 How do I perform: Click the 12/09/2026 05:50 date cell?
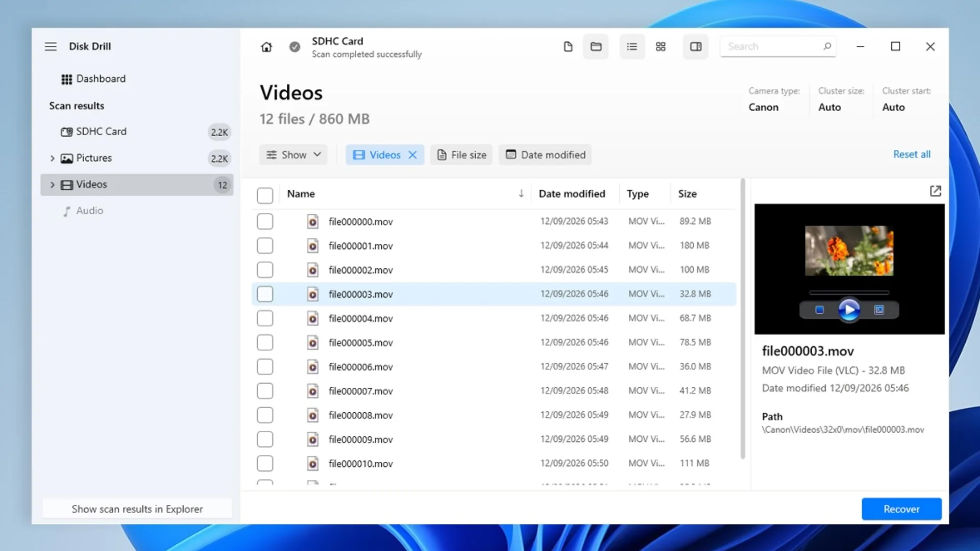click(574, 463)
